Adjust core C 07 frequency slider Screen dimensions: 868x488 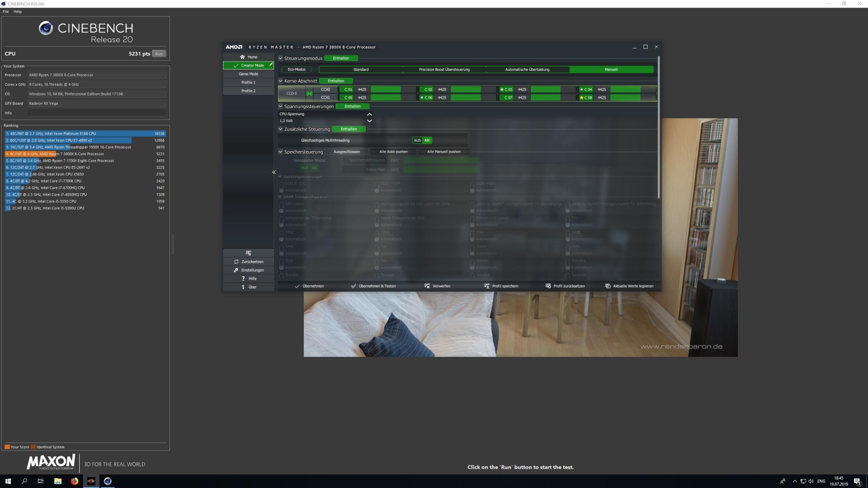coord(553,97)
